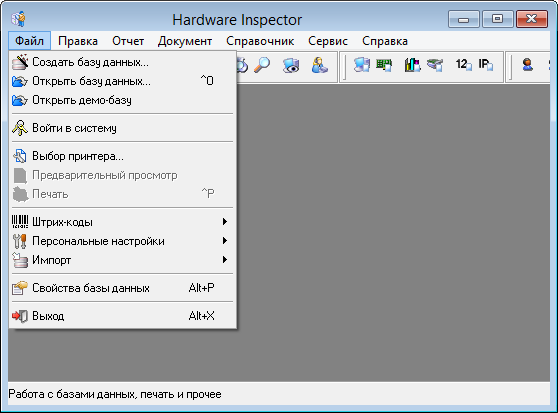This screenshot has width=558, height=413.
Task: Click the ^O shortcut text
Action: 207,81
